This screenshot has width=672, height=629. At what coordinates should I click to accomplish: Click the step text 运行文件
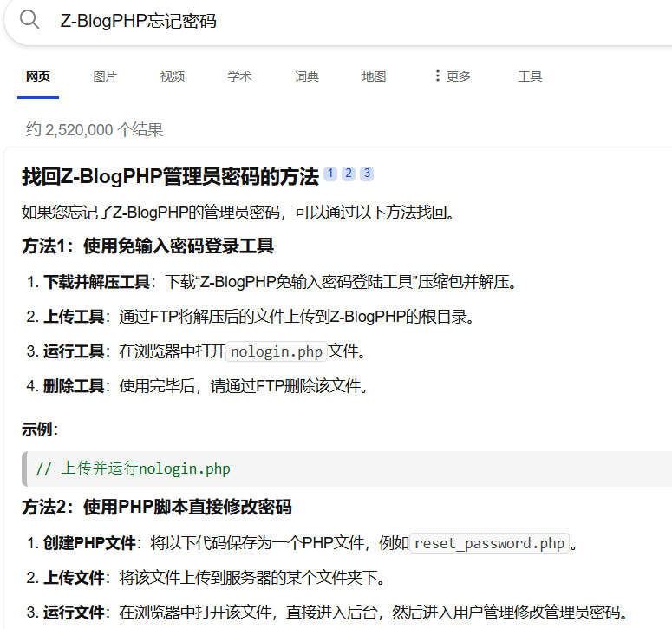[x=74, y=613]
